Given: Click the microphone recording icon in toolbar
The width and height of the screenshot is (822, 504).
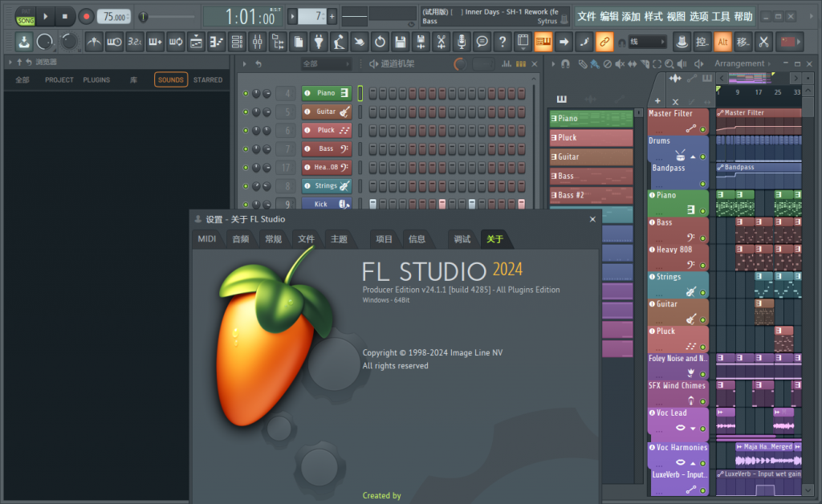Looking at the screenshot, I should click(x=462, y=42).
